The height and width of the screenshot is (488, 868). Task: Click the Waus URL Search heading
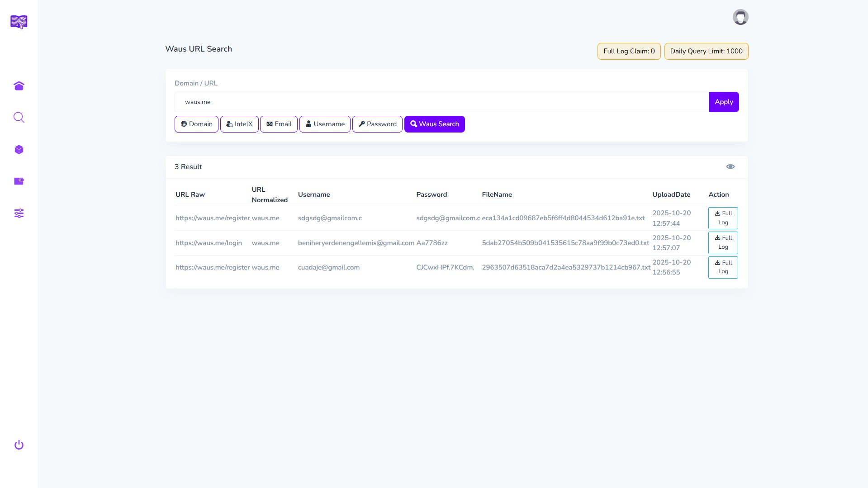[199, 49]
